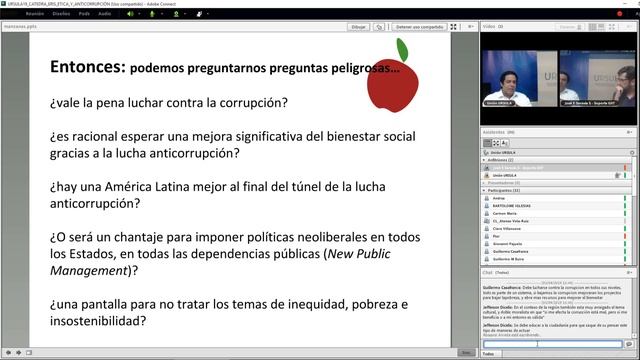Toggle the green microphone icon
This screenshot has height=360, width=640.
tap(153, 14)
